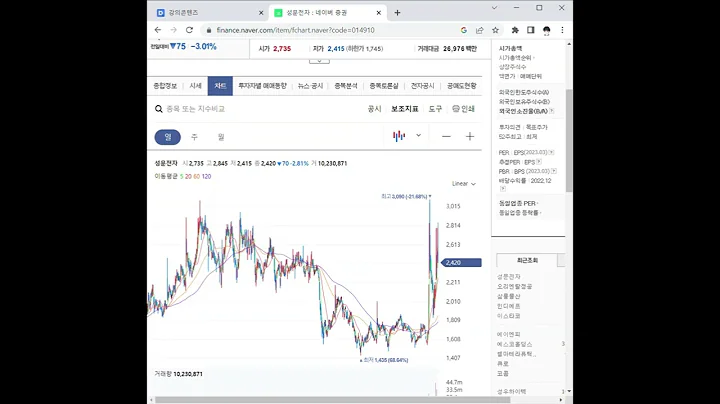Click the page vertical scrollbar thumb
Viewport: 720px width, 404px height.
[x=569, y=140]
